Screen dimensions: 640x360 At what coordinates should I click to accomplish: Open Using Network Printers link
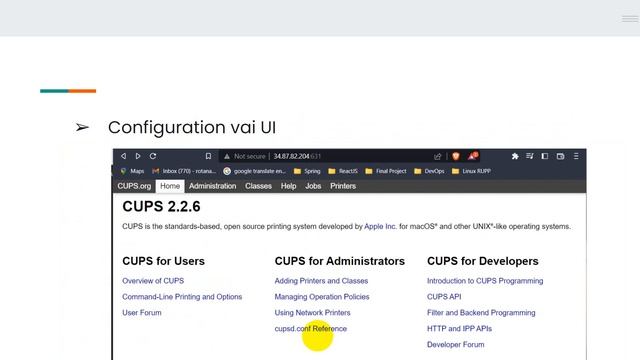[x=312, y=313]
